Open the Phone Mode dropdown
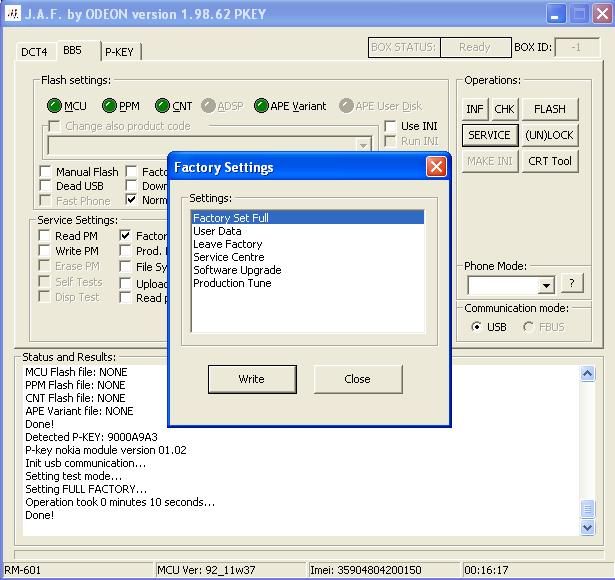Screen dimensions: 615x580 545,286
